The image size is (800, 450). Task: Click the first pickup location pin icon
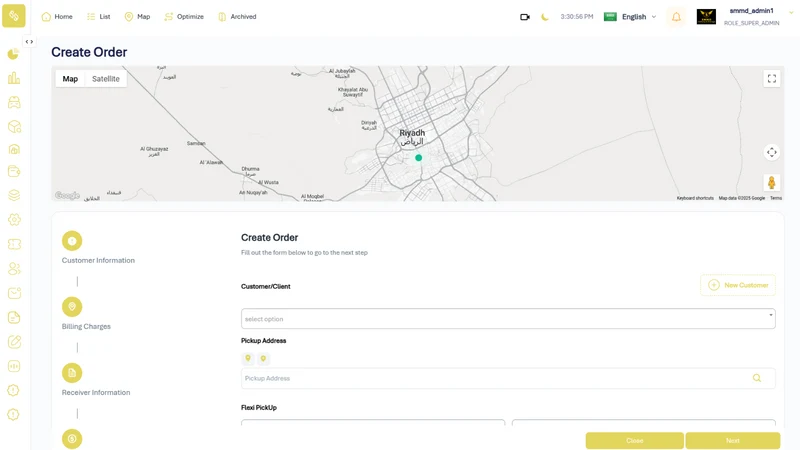coord(248,358)
